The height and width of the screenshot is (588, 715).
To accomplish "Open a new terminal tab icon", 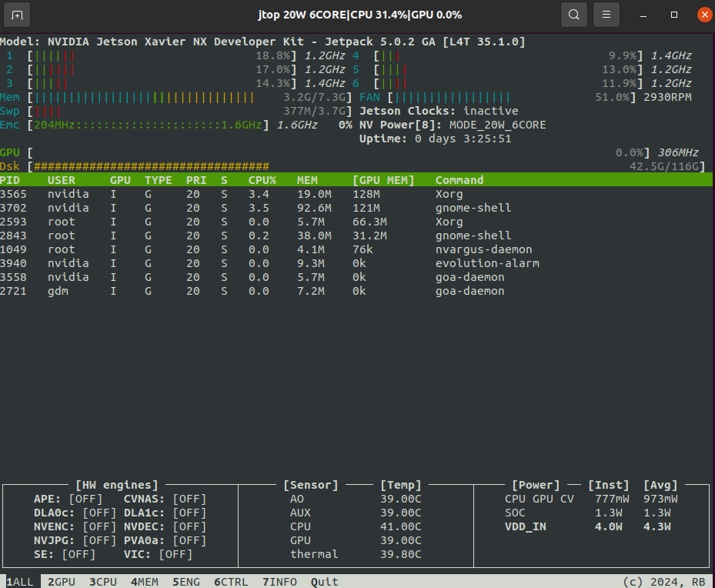I will tap(17, 15).
